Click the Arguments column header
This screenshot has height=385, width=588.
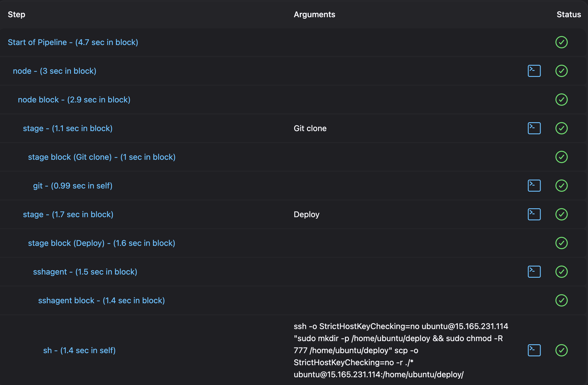pos(314,14)
